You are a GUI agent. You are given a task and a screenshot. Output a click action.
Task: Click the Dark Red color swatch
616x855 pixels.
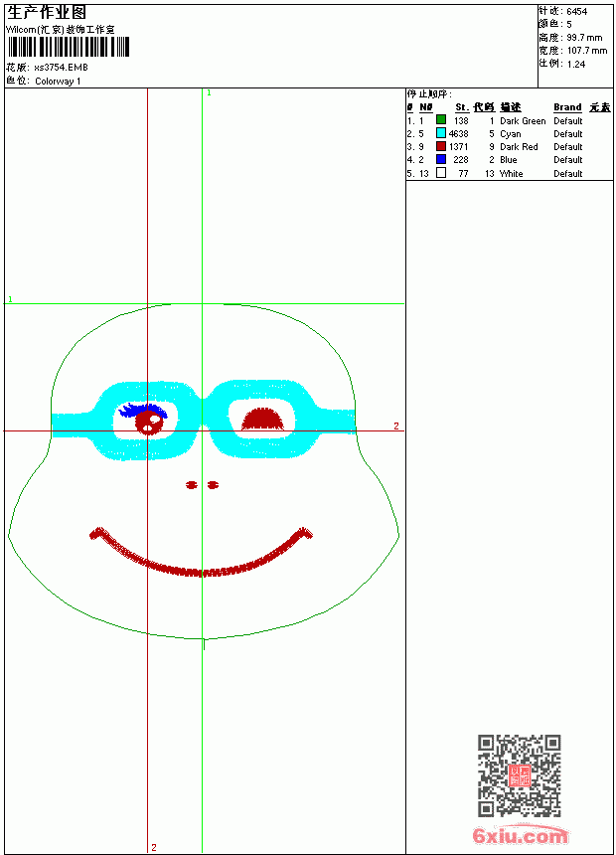[441, 146]
